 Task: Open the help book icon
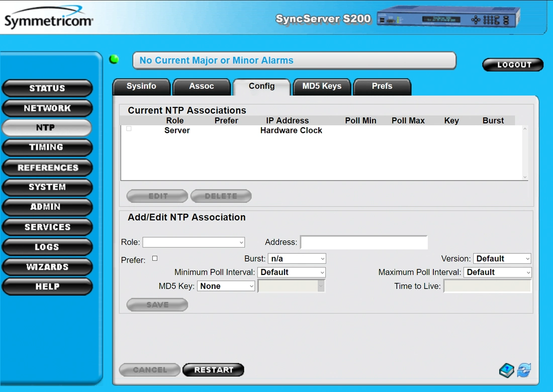(x=507, y=370)
